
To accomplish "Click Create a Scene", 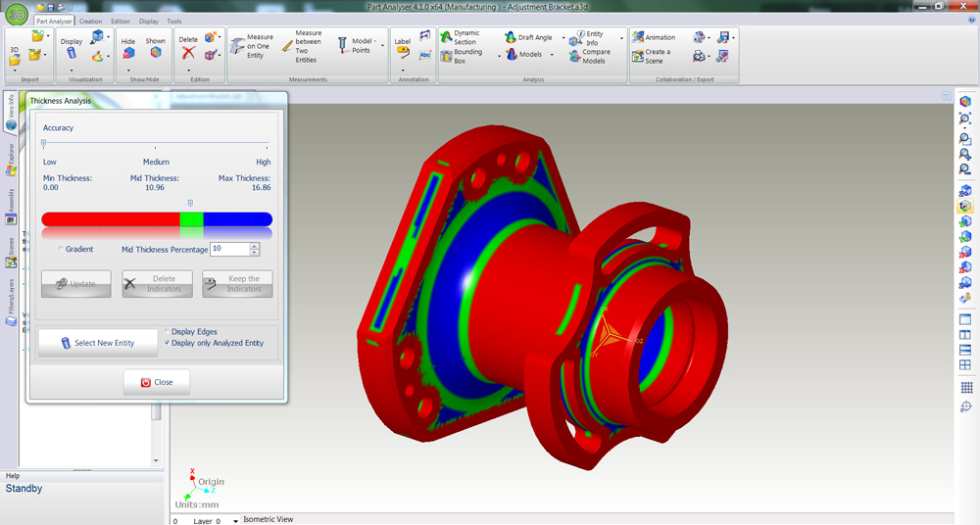I will click(652, 56).
